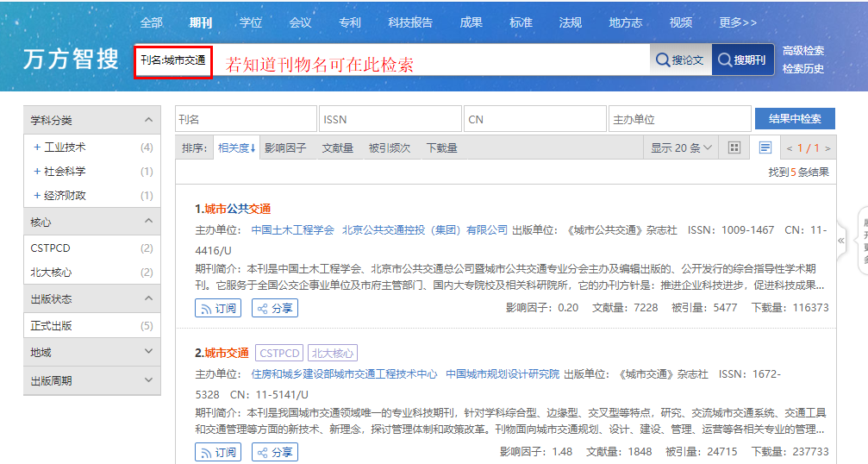Viewport: 868px width, 464px height.
Task: Select the 专利 tab
Action: [350, 22]
